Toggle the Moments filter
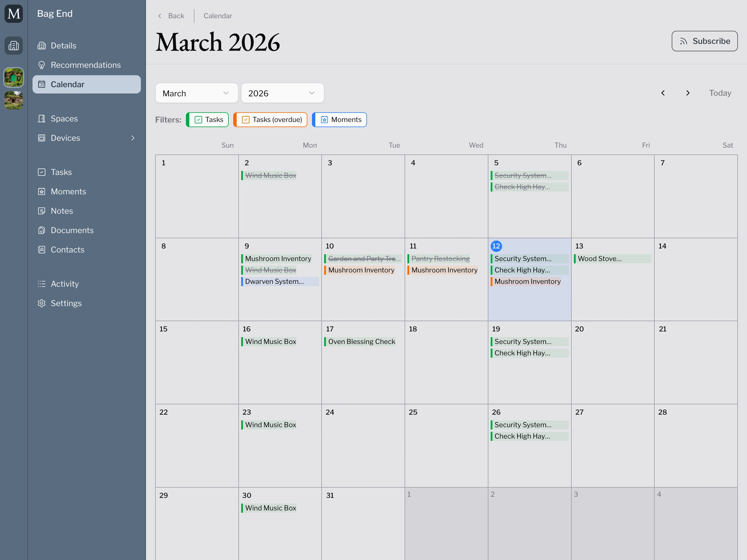The image size is (747, 560). [339, 119]
